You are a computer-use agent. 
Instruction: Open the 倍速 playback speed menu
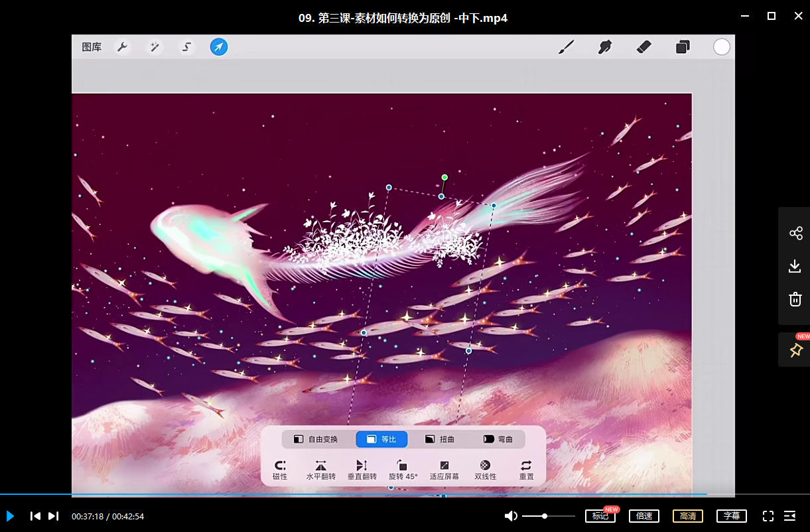pyautogui.click(x=644, y=516)
